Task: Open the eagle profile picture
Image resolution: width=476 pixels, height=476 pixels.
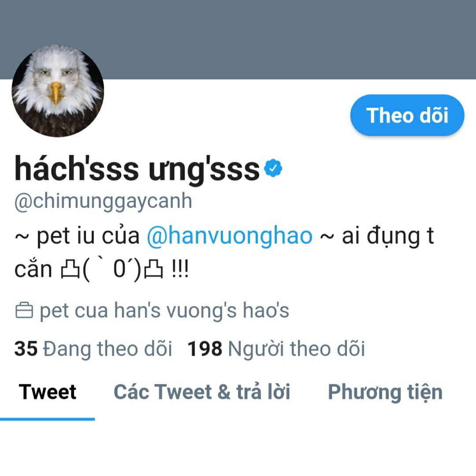Action: click(x=58, y=91)
